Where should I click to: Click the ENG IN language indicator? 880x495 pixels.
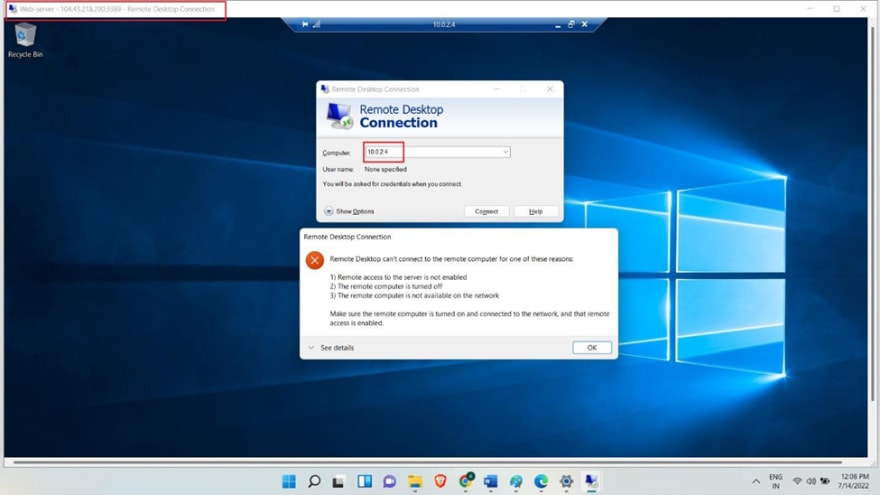pyautogui.click(x=776, y=482)
